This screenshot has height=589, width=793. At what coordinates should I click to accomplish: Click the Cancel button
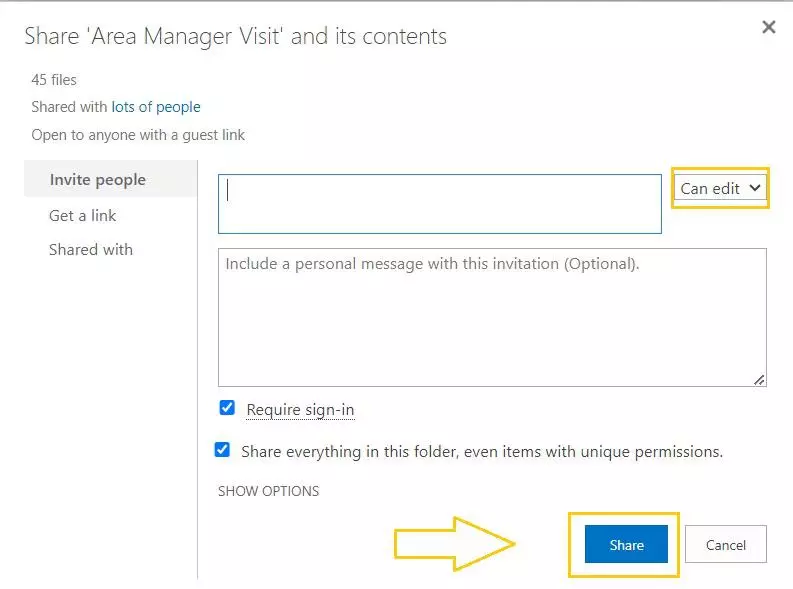pos(725,545)
